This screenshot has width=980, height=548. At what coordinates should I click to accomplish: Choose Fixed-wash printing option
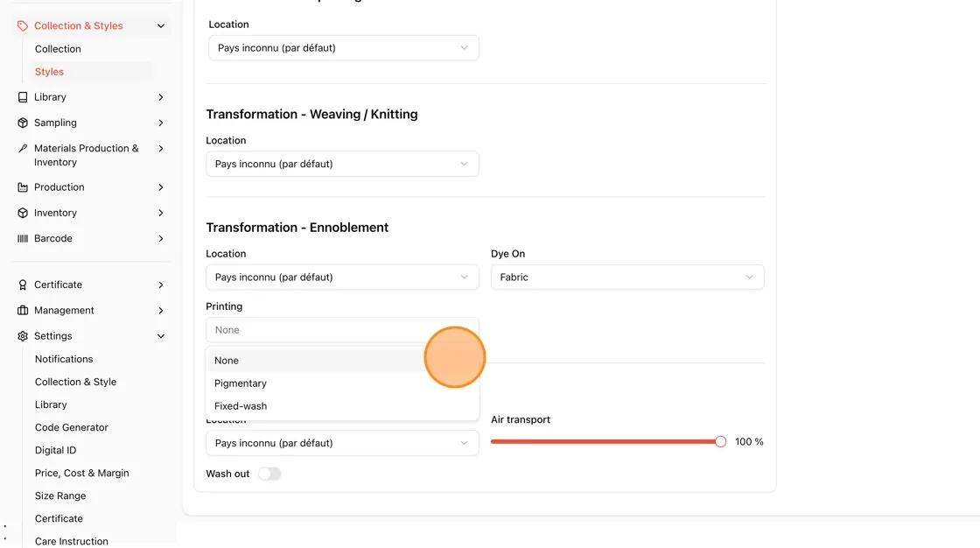342,406
